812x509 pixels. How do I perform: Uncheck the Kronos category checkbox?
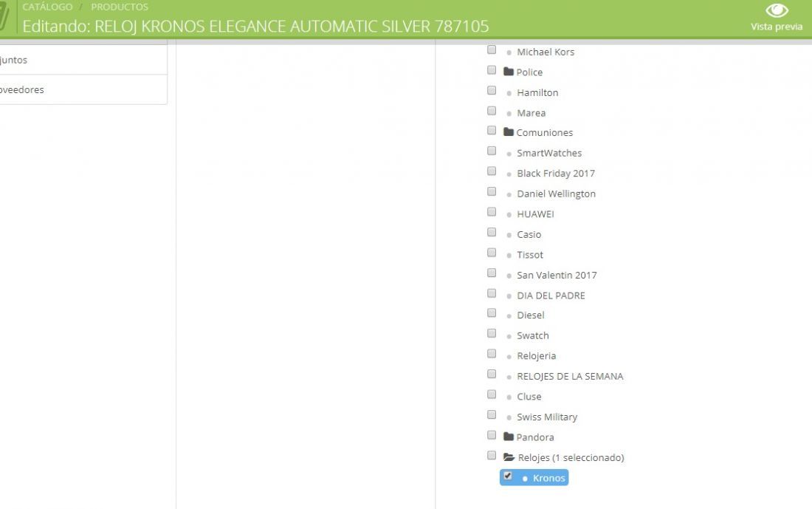click(x=508, y=476)
